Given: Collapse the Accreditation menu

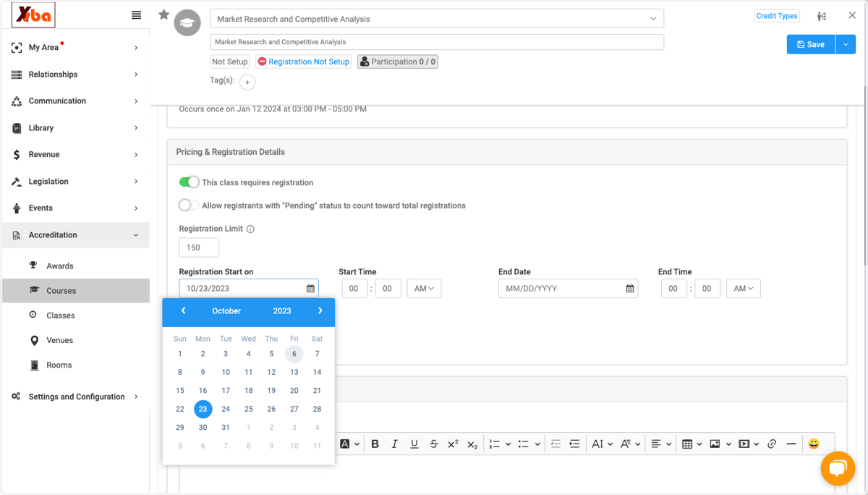Looking at the screenshot, I should 75,234.
